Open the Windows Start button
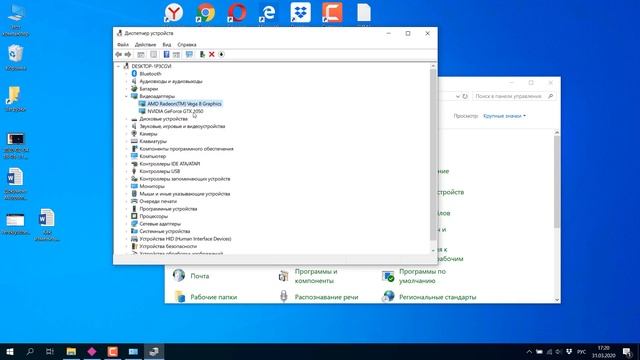The image size is (640, 360). (x=10, y=351)
